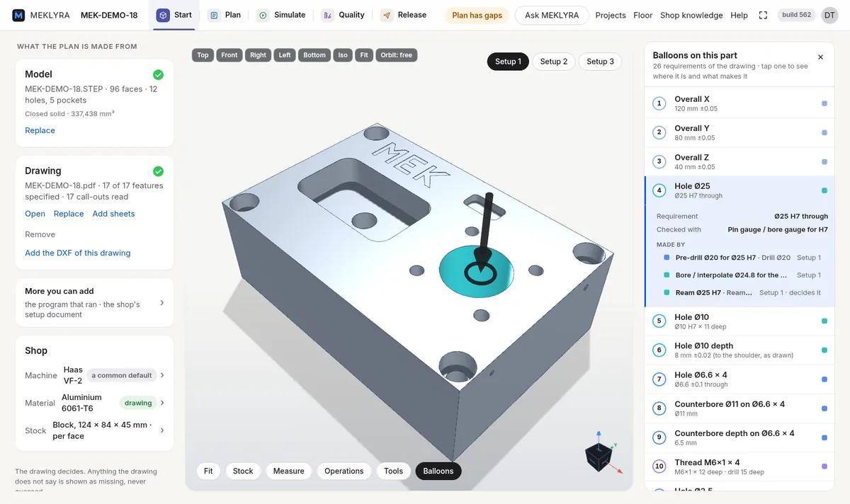This screenshot has width=850, height=504.
Task: Click the Ask MEKLYRA button
Action: pyautogui.click(x=552, y=15)
